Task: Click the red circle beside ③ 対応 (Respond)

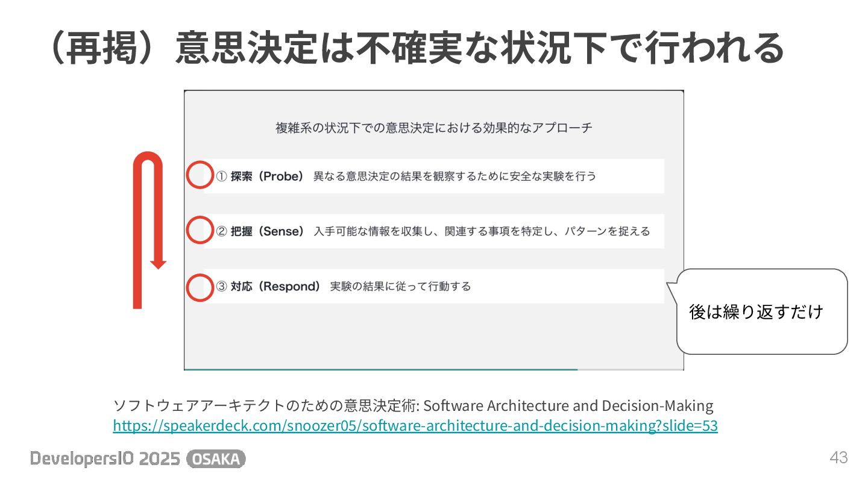Action: [x=199, y=287]
